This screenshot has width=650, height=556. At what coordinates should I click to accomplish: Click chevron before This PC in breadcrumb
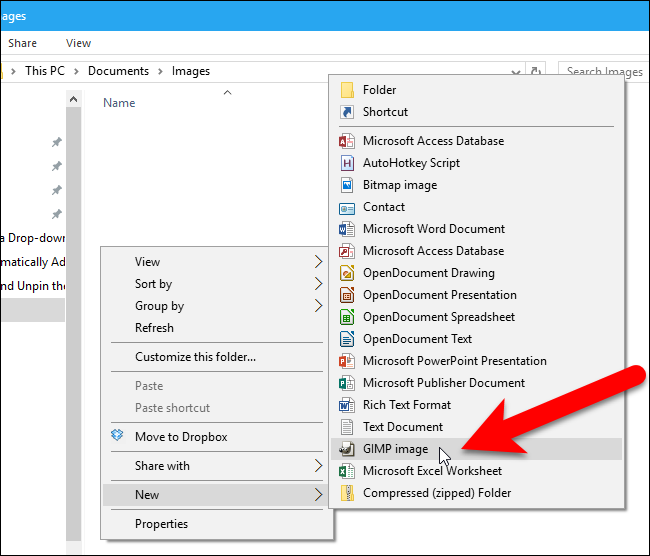pos(13,71)
